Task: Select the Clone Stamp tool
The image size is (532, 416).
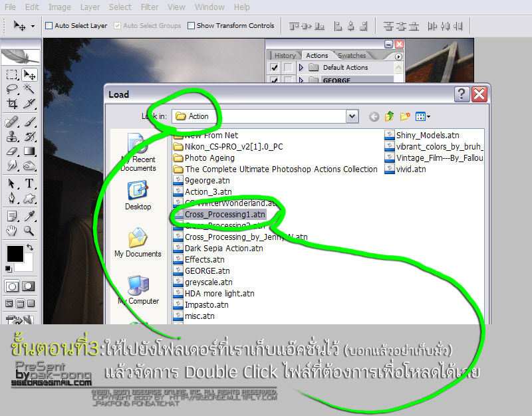Action: pos(12,137)
